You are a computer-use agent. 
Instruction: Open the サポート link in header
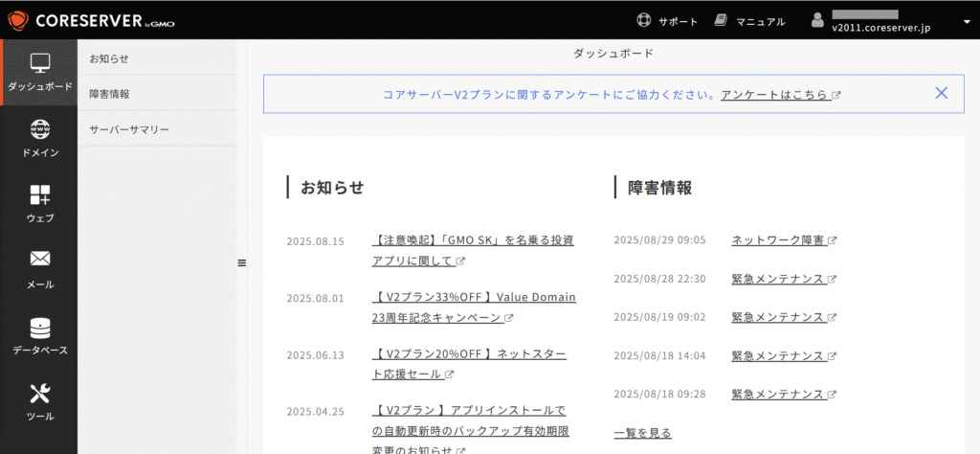[x=678, y=22]
